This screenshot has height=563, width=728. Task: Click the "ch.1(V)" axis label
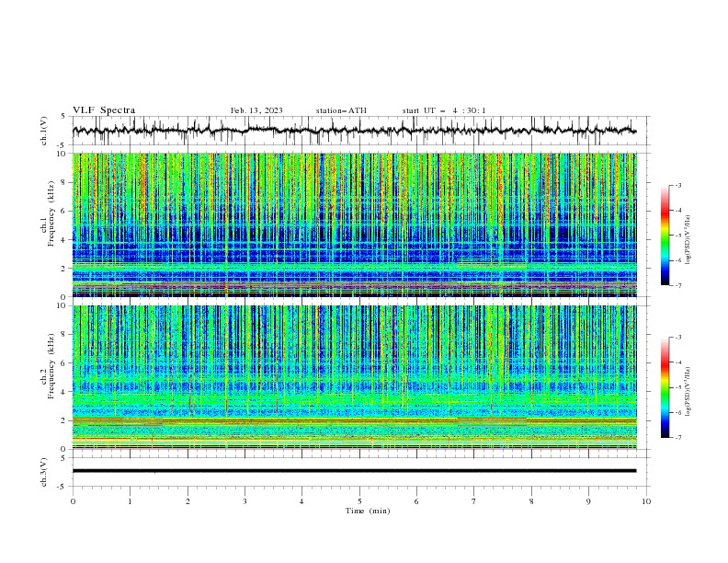pos(44,131)
